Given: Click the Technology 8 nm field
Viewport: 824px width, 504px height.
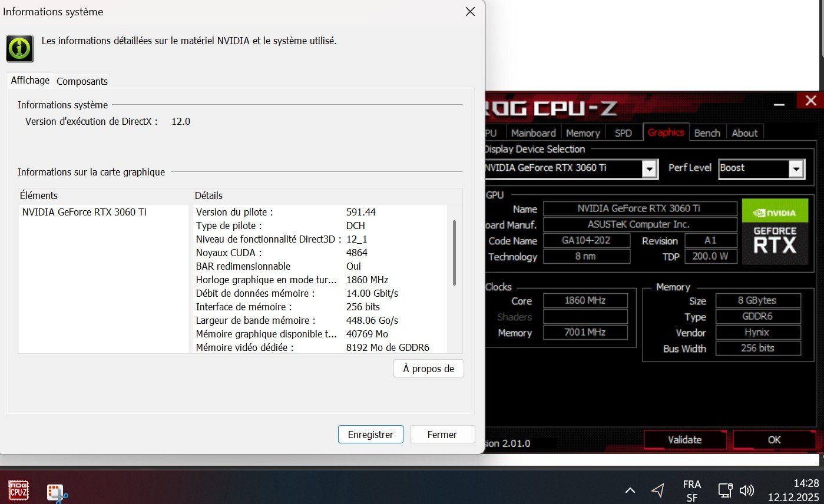Looking at the screenshot, I should point(586,257).
